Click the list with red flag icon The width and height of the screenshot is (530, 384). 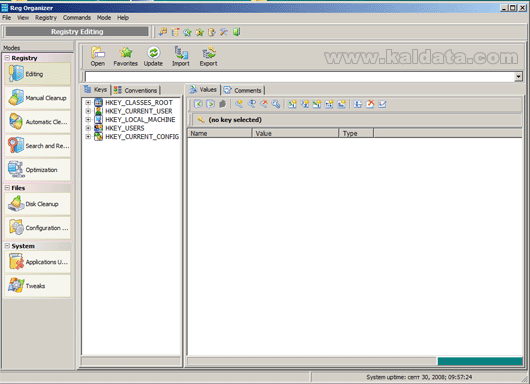[x=175, y=32]
